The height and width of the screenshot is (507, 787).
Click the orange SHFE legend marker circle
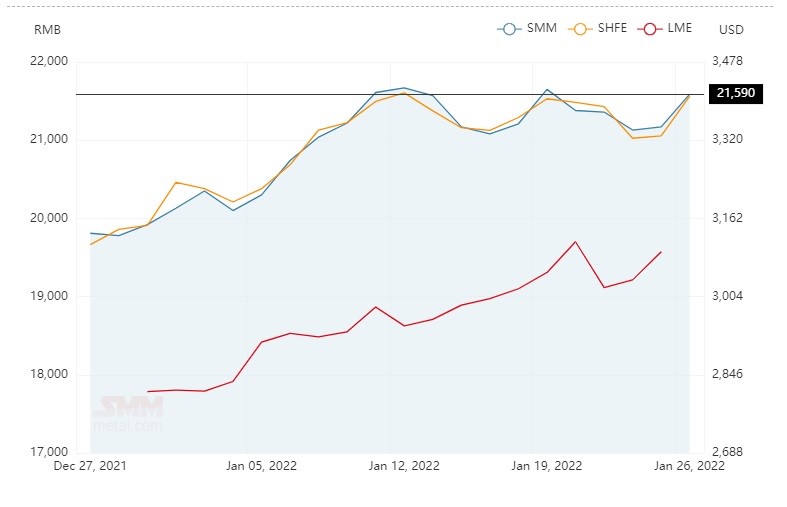580,29
